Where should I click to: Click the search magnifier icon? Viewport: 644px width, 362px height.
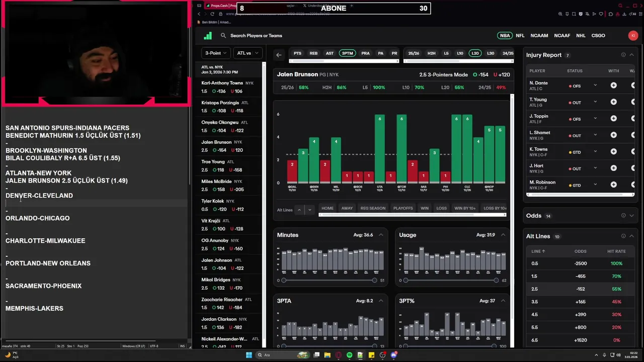point(223,36)
